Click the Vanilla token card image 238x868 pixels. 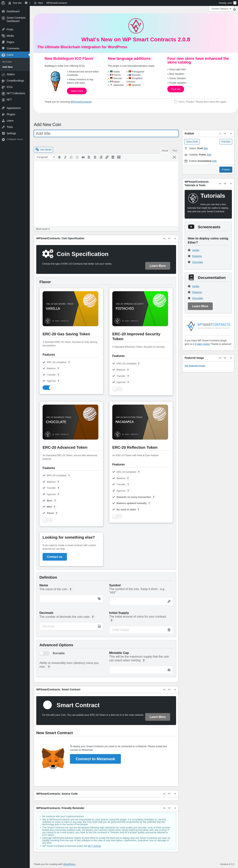(x=70, y=309)
